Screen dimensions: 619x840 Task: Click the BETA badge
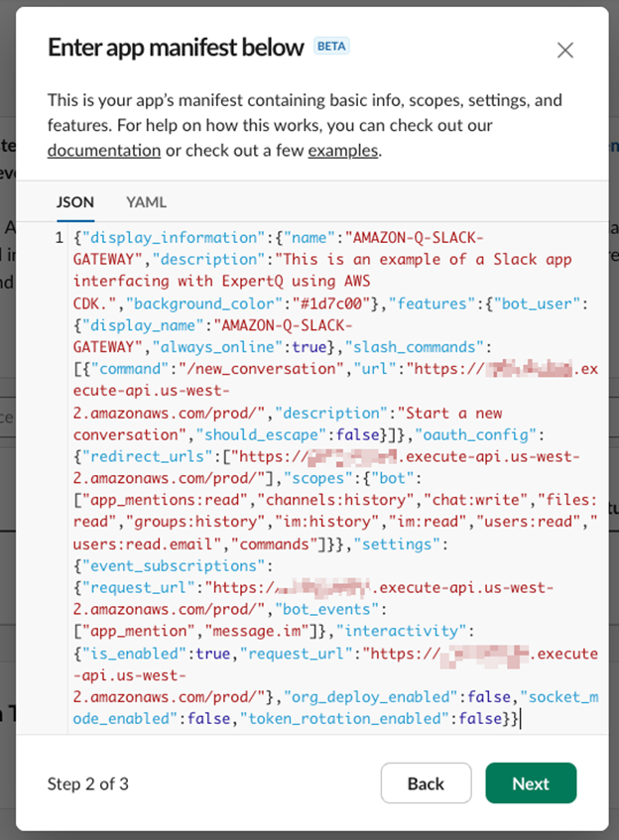[x=331, y=46]
